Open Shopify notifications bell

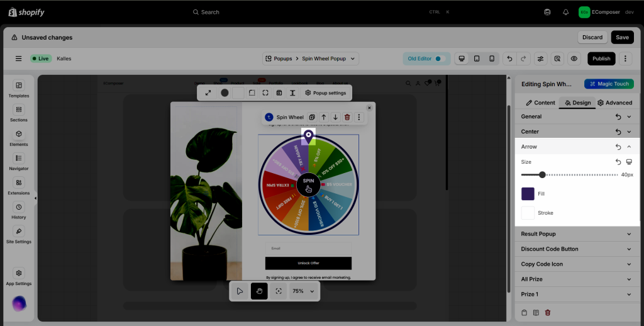point(565,12)
